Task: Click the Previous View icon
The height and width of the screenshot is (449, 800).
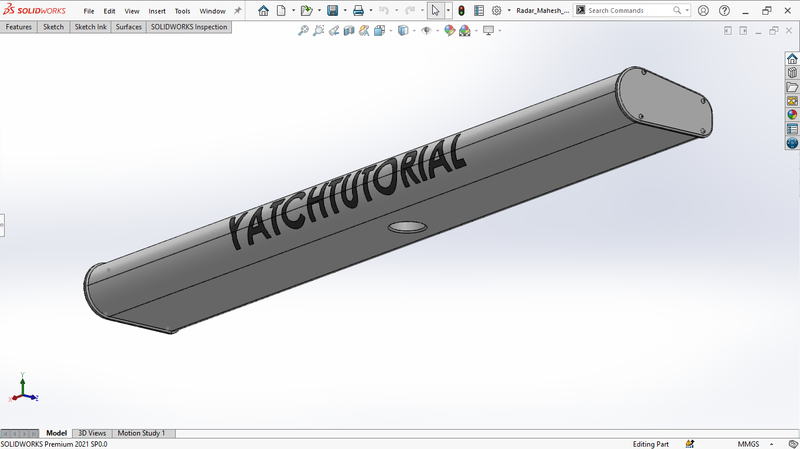Action: tap(334, 31)
